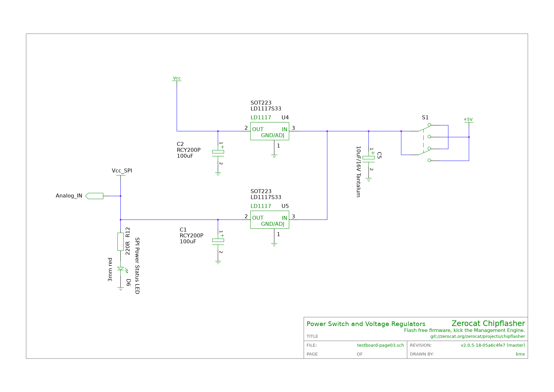Select the GND/ADJ pin label on U4
Screen dimensions: 554x392
tap(273, 135)
